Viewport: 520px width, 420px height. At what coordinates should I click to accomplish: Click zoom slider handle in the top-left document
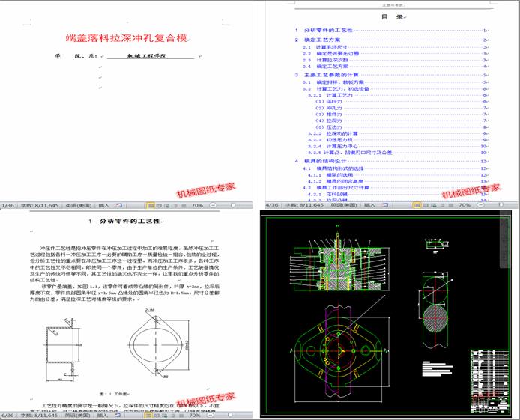233,205
